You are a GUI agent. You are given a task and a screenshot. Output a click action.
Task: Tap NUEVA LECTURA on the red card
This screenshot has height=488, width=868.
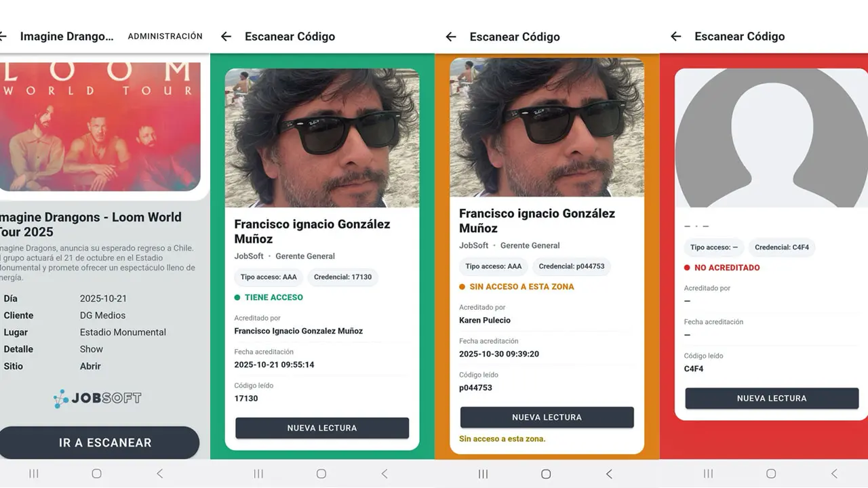[772, 399]
